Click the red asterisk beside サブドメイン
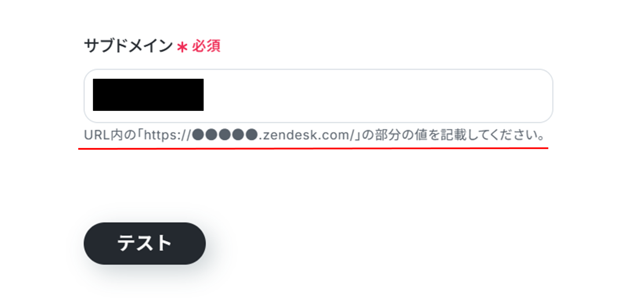 coord(182,47)
